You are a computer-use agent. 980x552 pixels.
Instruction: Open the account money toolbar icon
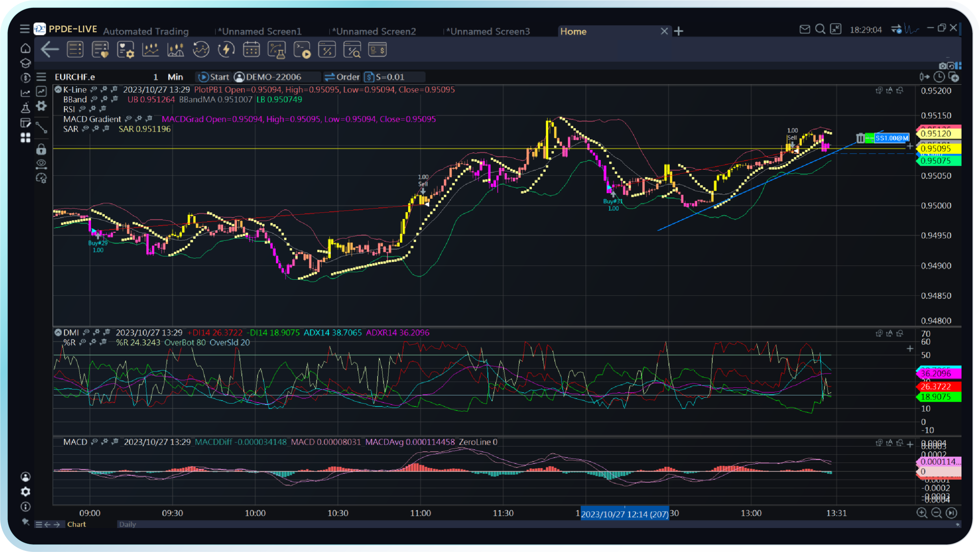(x=377, y=50)
